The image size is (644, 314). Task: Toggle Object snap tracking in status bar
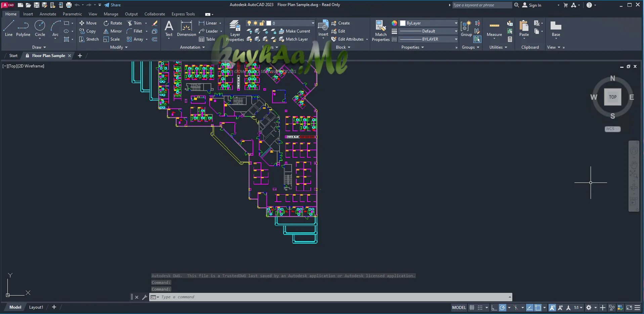pyautogui.click(x=530, y=307)
